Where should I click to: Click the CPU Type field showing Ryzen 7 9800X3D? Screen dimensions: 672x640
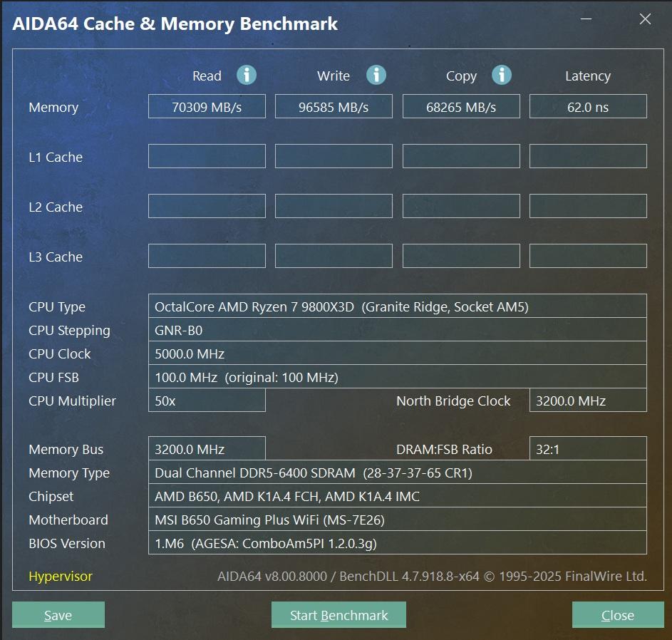click(x=397, y=306)
